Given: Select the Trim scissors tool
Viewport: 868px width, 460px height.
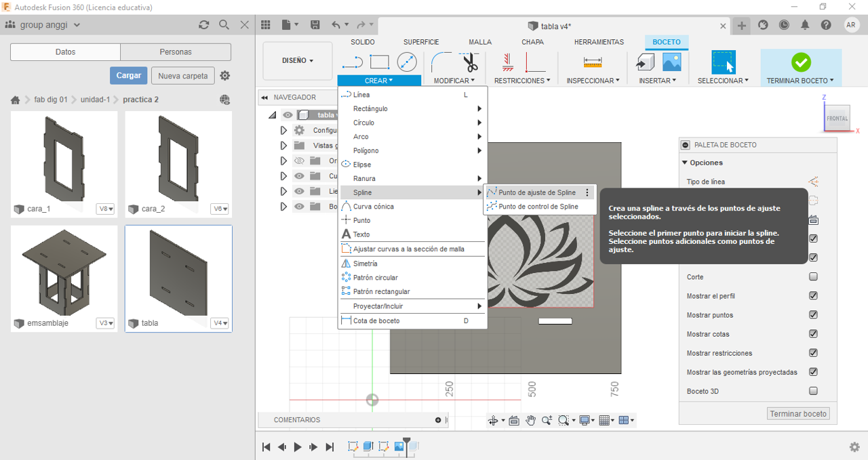Looking at the screenshot, I should click(470, 62).
